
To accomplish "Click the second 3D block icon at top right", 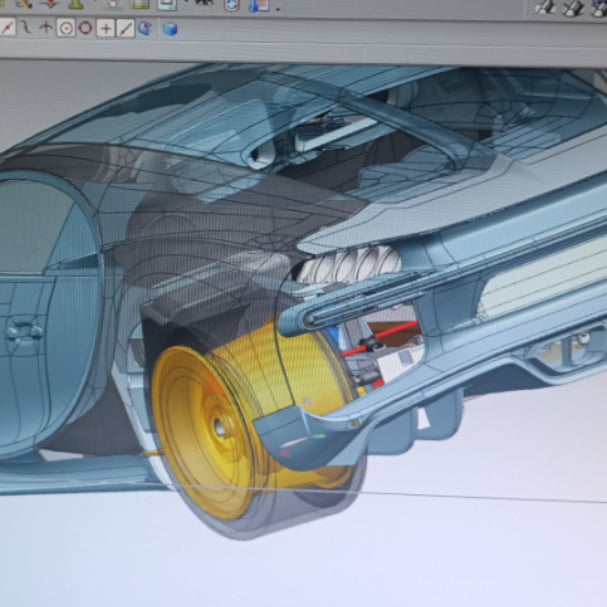I will (573, 9).
